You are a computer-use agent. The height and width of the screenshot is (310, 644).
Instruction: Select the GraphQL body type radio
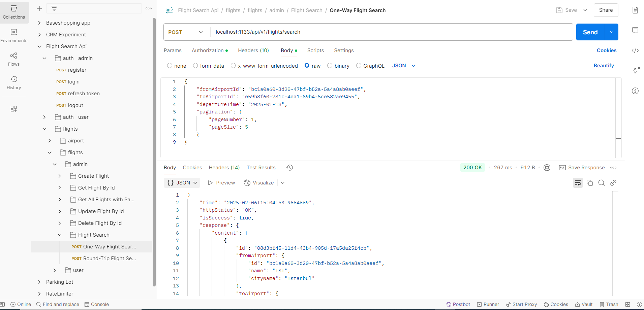click(359, 66)
